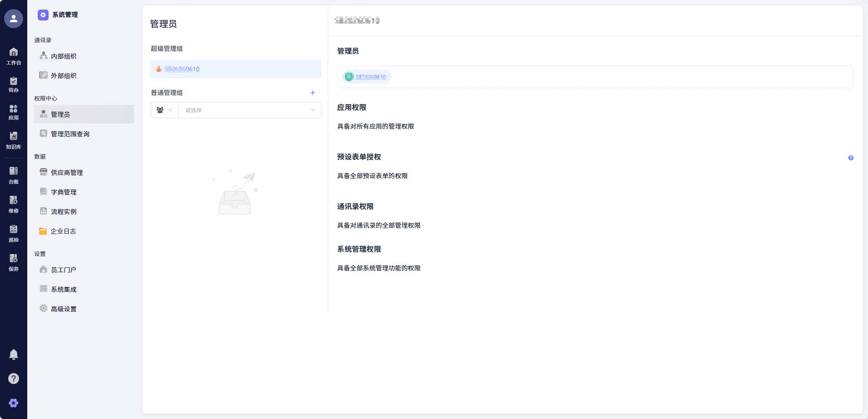Open 管理范围查询 menu item
868x419 pixels.
point(84,134)
